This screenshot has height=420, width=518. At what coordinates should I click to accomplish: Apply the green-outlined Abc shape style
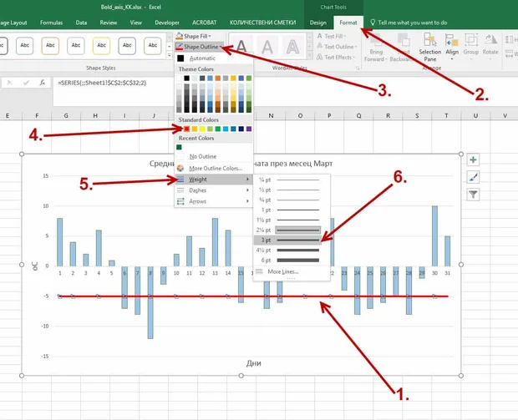(x=153, y=45)
